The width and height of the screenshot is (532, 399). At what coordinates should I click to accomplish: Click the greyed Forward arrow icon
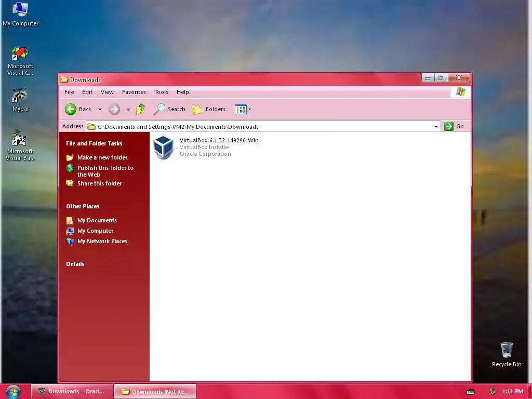point(114,109)
